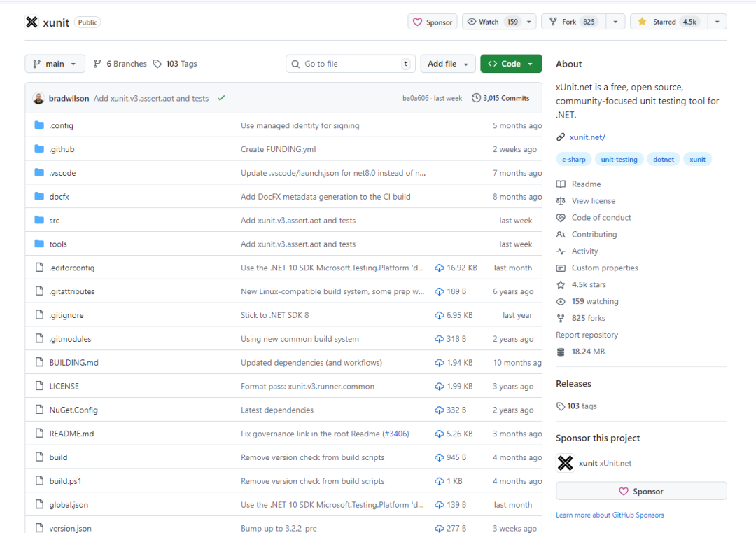Open Learn more about GitHub Sponsors link
This screenshot has width=756, height=533.
tap(610, 515)
